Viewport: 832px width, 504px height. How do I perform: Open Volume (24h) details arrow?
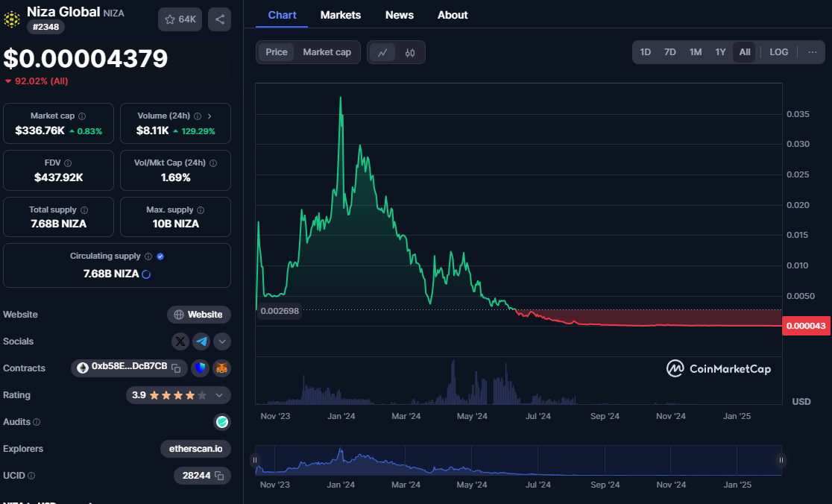pyautogui.click(x=209, y=116)
